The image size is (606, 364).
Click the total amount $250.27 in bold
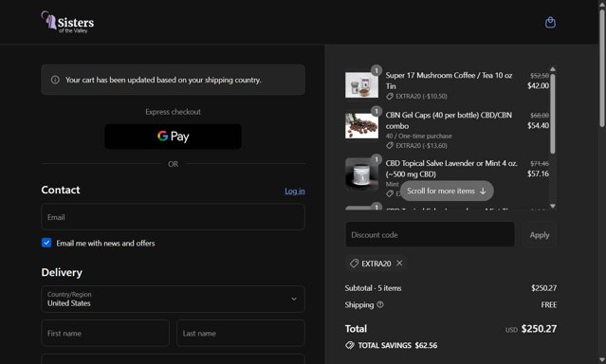[539, 329]
